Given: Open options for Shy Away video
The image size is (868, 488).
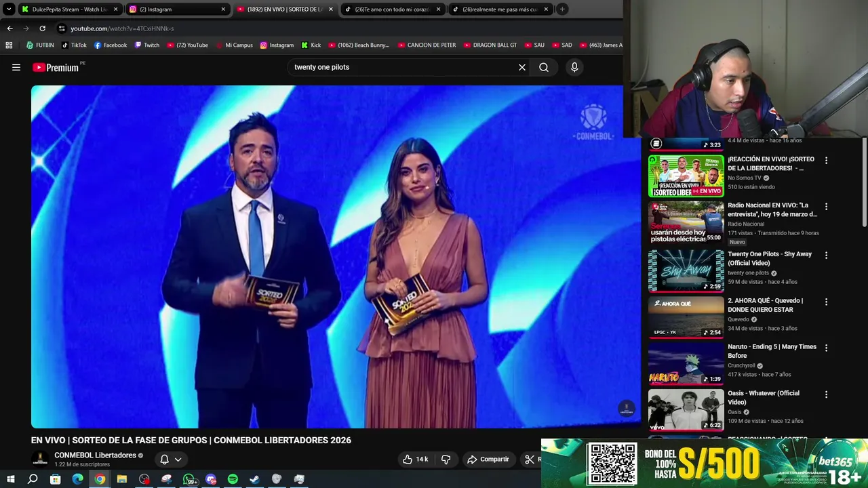Looking at the screenshot, I should pos(826,256).
